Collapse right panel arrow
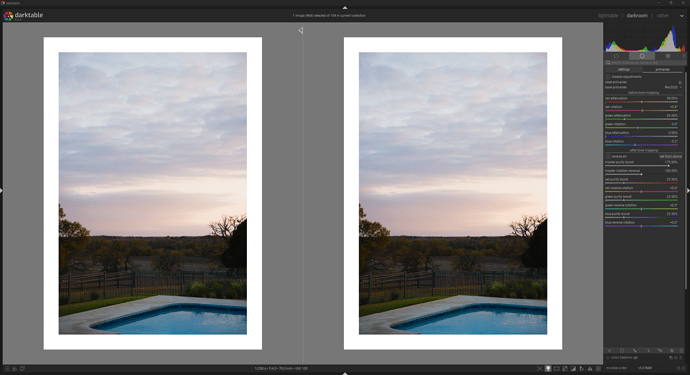This screenshot has width=690, height=375. [688, 191]
